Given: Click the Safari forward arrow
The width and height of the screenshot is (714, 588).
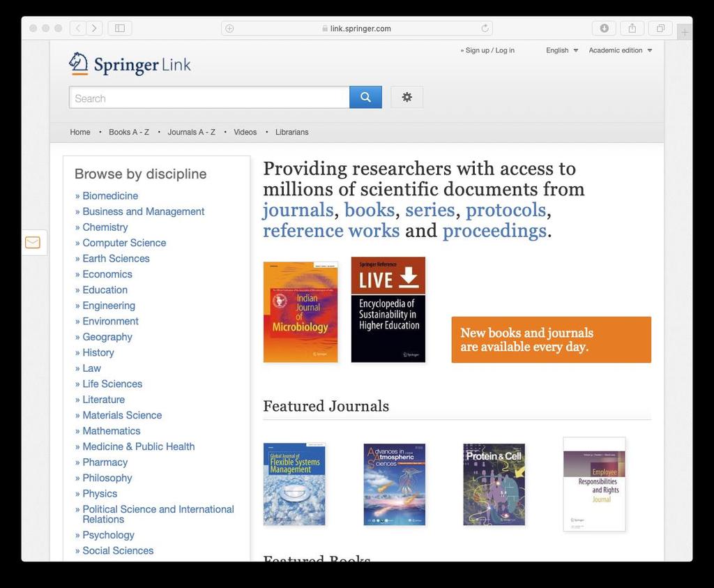Looking at the screenshot, I should tap(94, 28).
